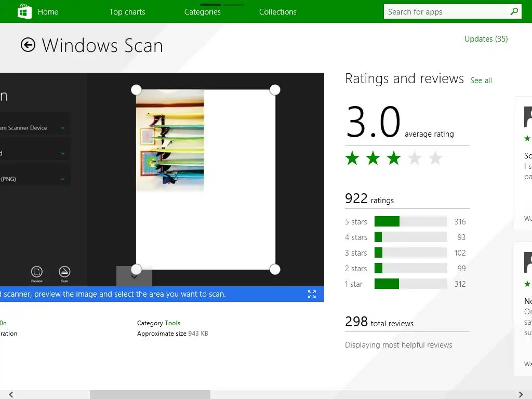Viewport: 532px width, 399px height.
Task: Click the left scroll arrow at the bottom
Action: pyautogui.click(x=11, y=394)
